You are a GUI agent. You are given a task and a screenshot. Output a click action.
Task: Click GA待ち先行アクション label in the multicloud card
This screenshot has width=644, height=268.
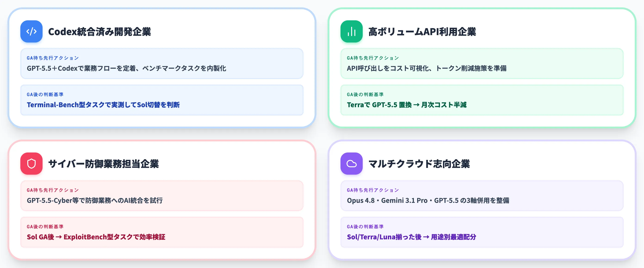click(x=373, y=190)
